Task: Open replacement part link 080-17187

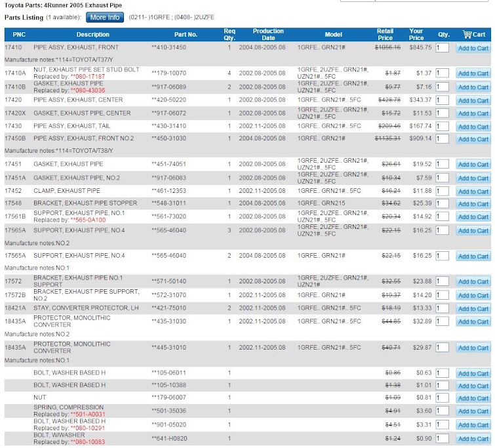Action: coord(88,77)
